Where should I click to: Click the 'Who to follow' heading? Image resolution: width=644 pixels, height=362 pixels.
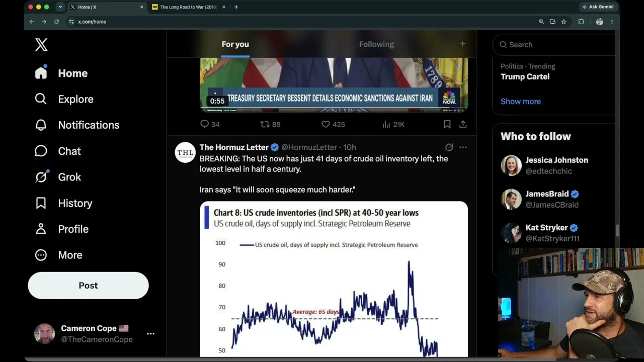(536, 136)
